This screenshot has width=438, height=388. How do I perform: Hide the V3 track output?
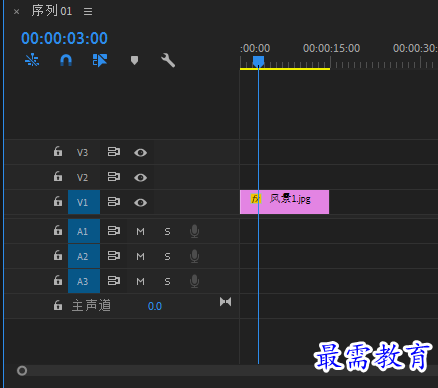pos(140,153)
